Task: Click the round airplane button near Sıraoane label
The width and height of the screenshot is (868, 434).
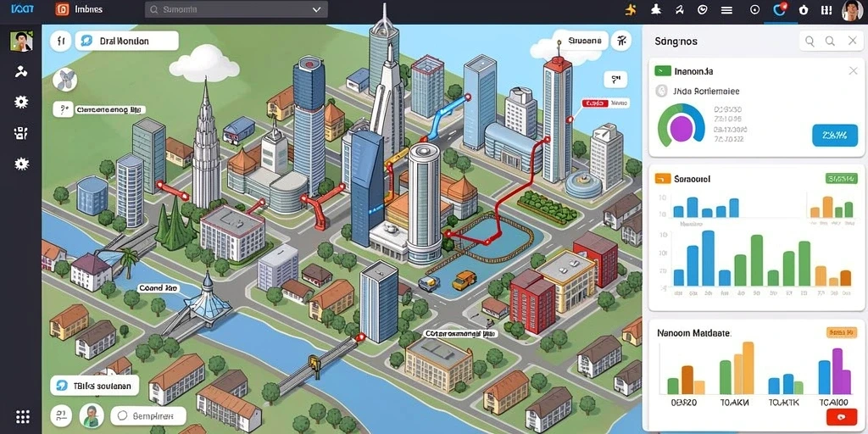Action: tap(621, 41)
